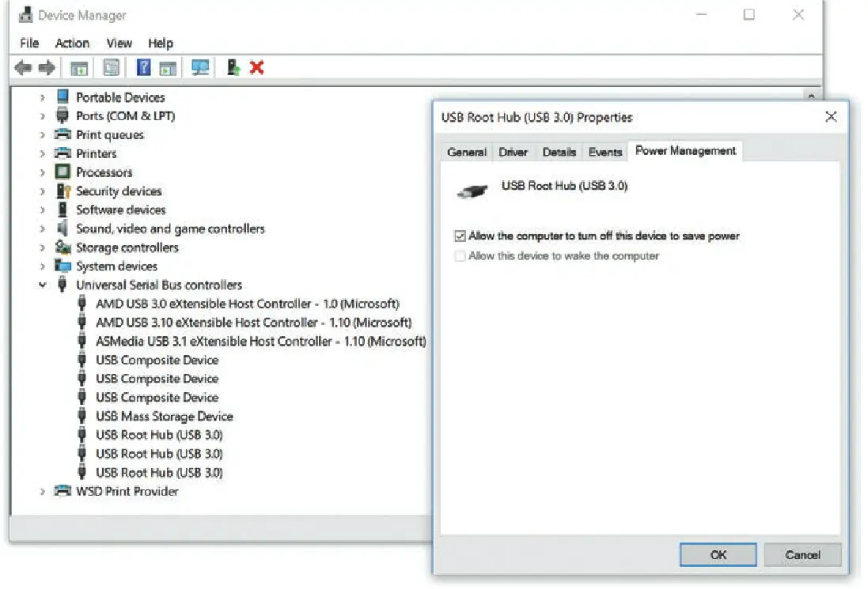Uncheck Allow the computer to turn off this device
Screen dimensions: 868x589
(460, 236)
